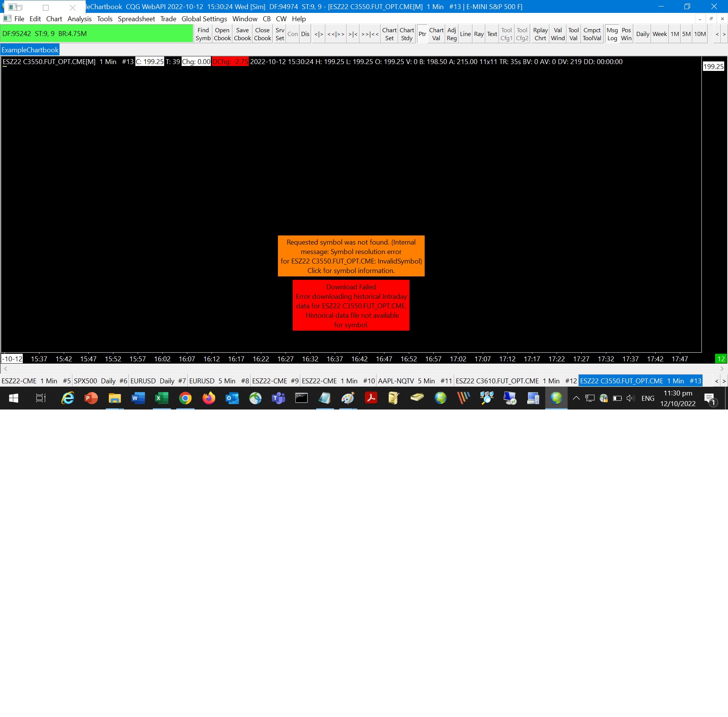The height and width of the screenshot is (717, 728).
Task: Toggle the Pos Win window
Action: tap(626, 34)
